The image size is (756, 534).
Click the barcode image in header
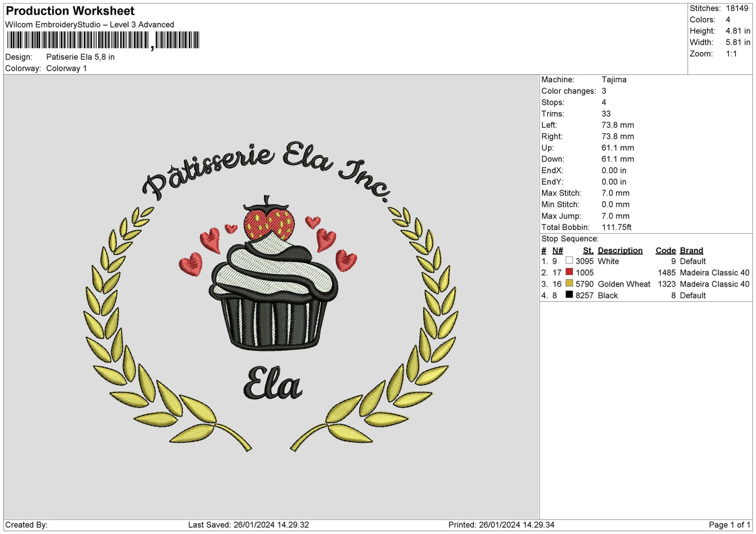[103, 40]
